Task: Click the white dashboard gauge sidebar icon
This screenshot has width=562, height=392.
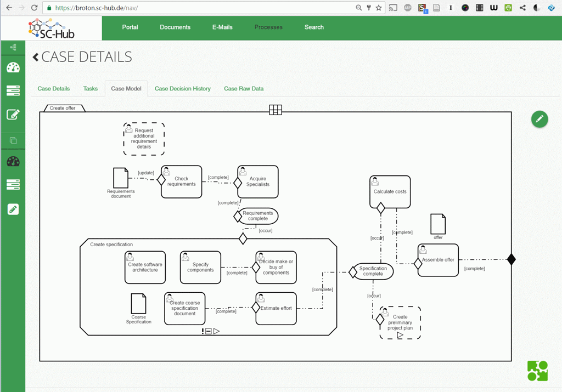Action: click(13, 67)
